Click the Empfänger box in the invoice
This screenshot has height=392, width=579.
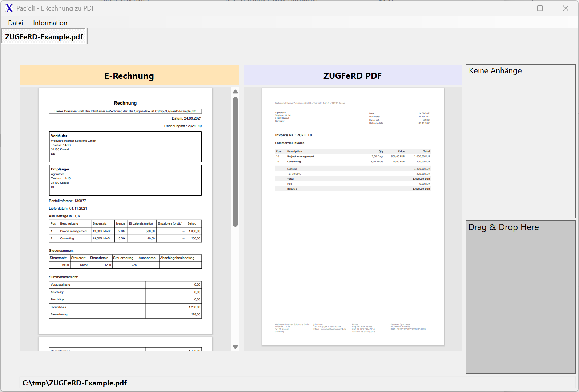coord(125,180)
